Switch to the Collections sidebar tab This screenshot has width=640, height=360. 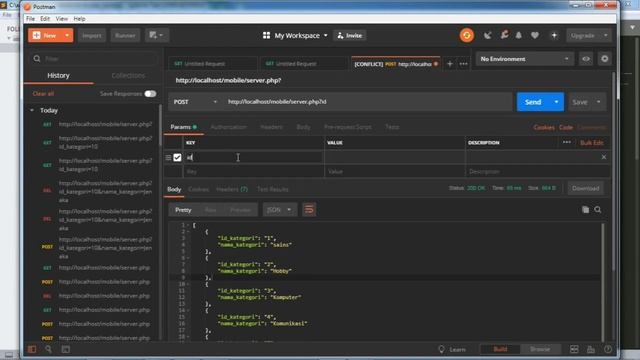(128, 76)
